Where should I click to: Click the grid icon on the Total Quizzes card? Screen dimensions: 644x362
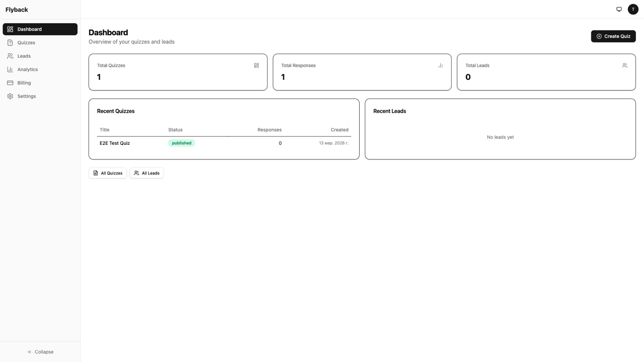click(256, 65)
